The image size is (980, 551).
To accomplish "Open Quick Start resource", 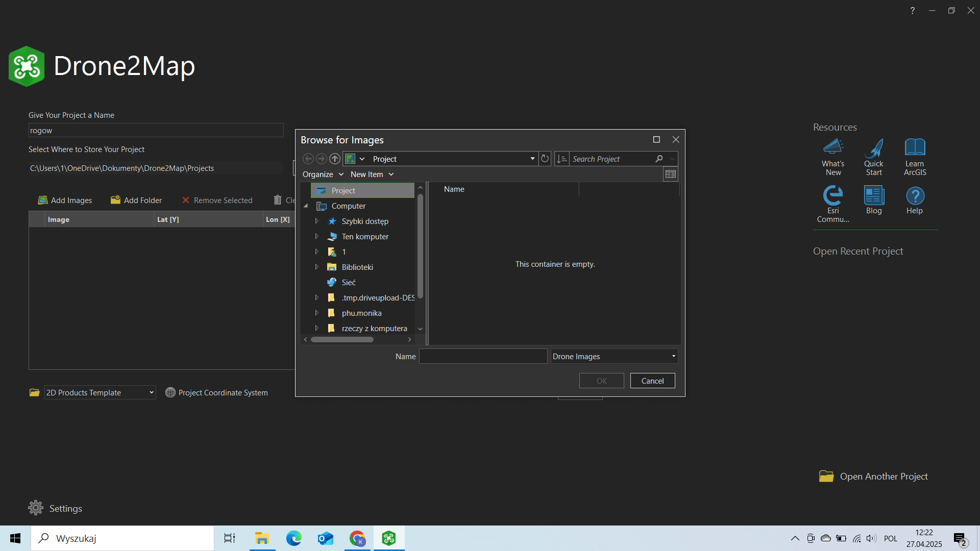I will tap(874, 157).
